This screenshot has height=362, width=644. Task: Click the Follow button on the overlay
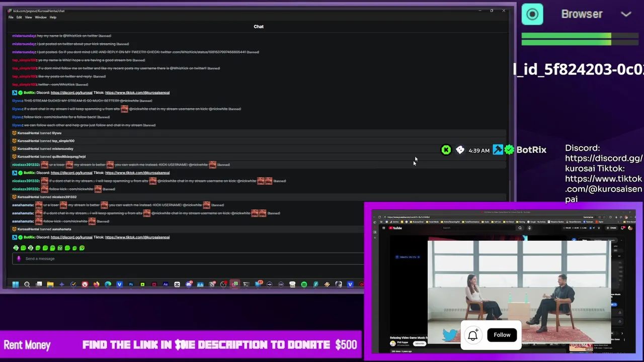(502, 335)
